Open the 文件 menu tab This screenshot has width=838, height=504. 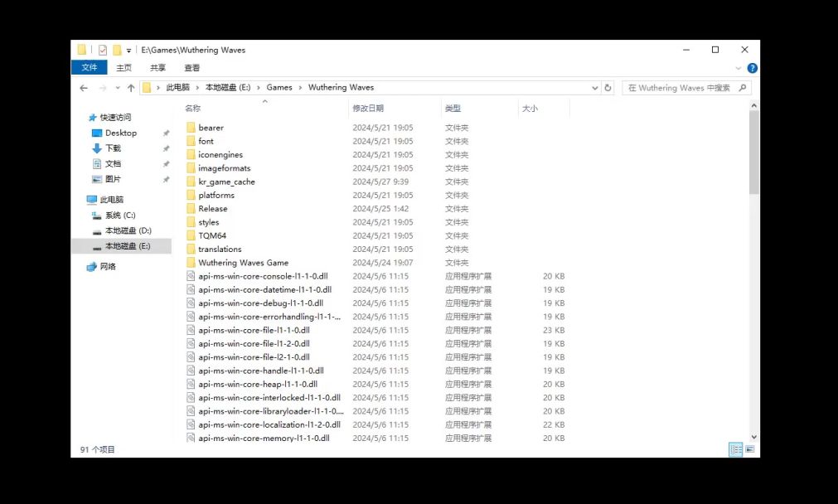90,67
